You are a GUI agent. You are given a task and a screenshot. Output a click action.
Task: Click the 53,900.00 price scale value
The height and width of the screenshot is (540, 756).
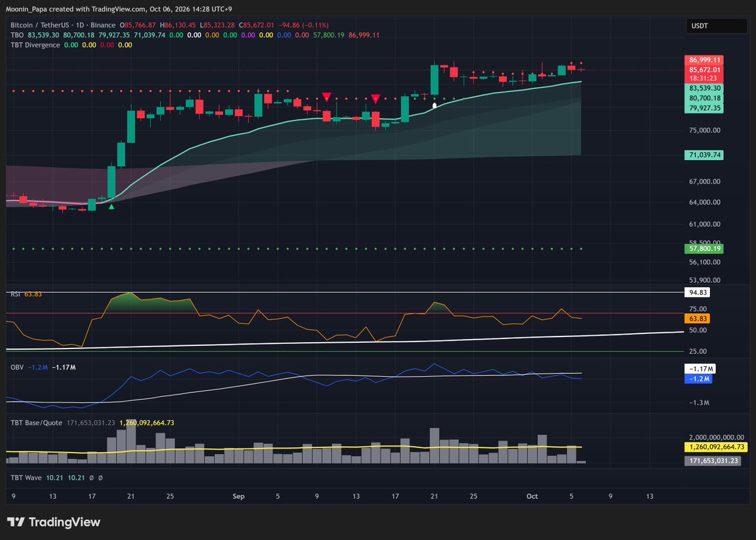705,280
